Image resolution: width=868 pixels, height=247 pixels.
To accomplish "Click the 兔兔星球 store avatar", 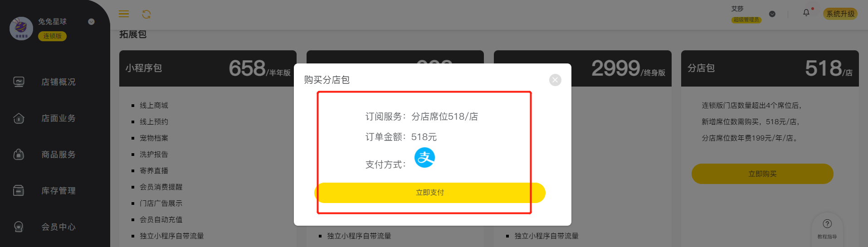I will click(21, 29).
